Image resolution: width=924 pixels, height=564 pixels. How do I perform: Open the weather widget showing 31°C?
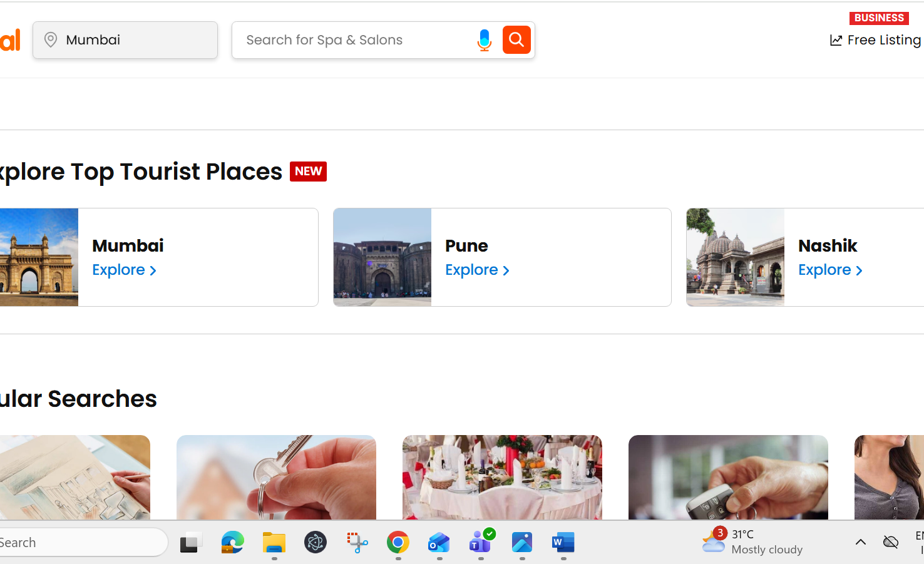(752, 541)
